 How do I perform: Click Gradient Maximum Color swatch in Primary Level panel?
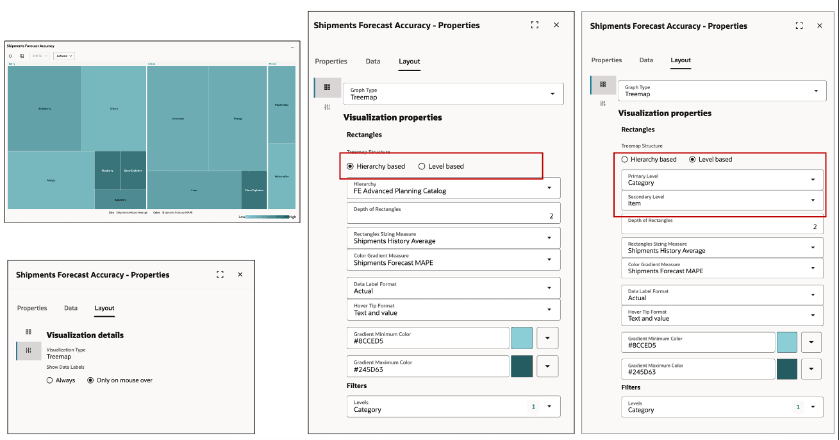tap(787, 369)
